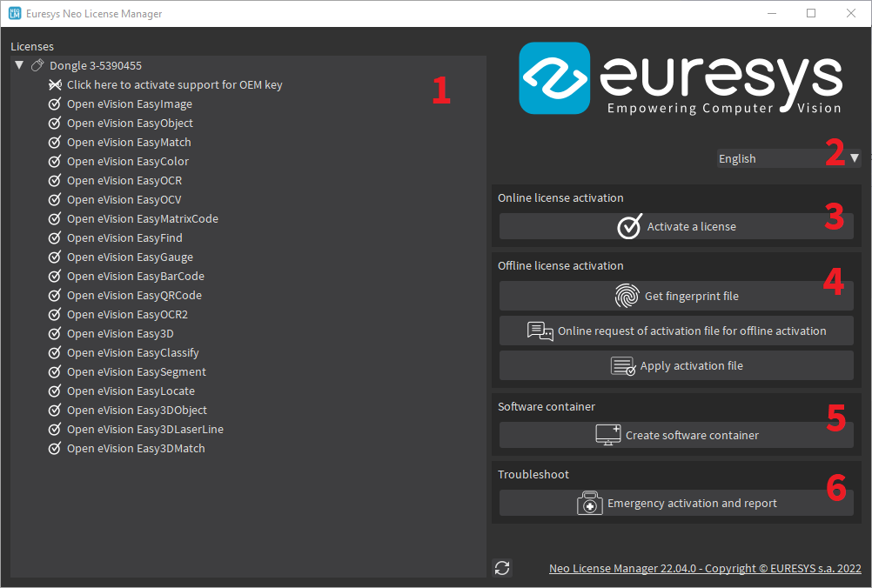Click the EasyOCR license check icon
Viewport: 872px width, 588px height.
coord(55,181)
